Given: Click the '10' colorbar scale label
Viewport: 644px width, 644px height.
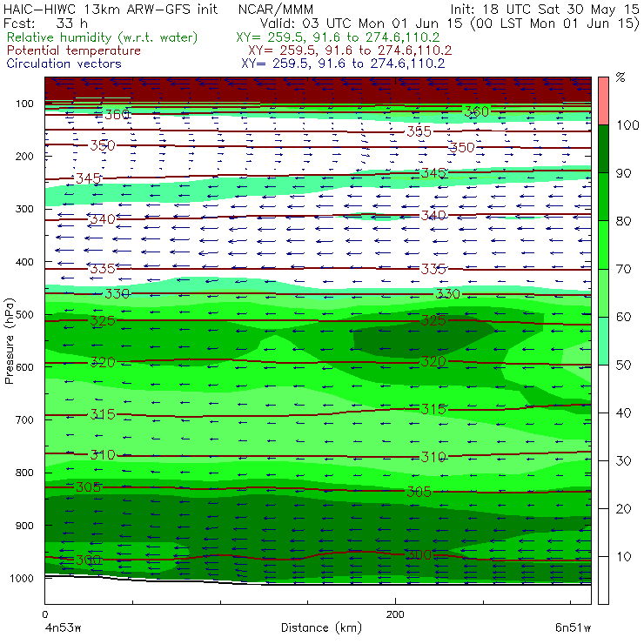Looking at the screenshot, I should point(624,557).
